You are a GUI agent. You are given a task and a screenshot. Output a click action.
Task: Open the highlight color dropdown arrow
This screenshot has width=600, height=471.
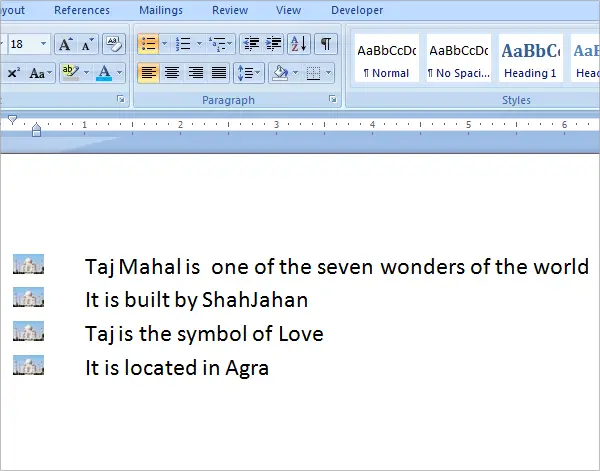[x=86, y=73]
